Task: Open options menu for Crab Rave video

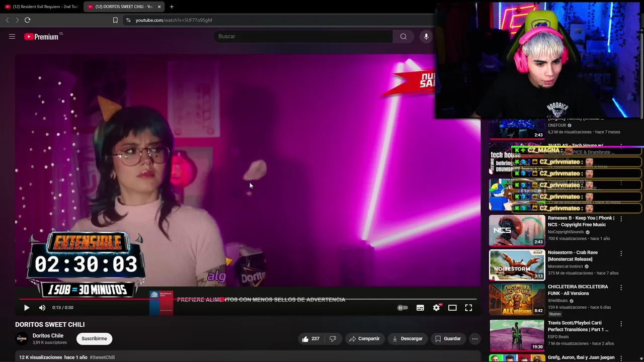Action: [621, 253]
